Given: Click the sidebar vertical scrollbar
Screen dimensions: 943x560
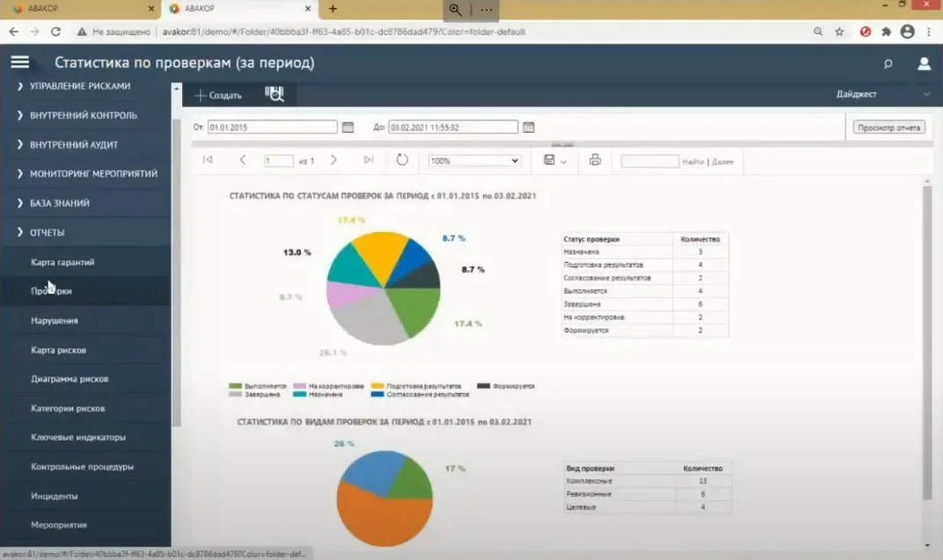Looking at the screenshot, I should point(176,273).
